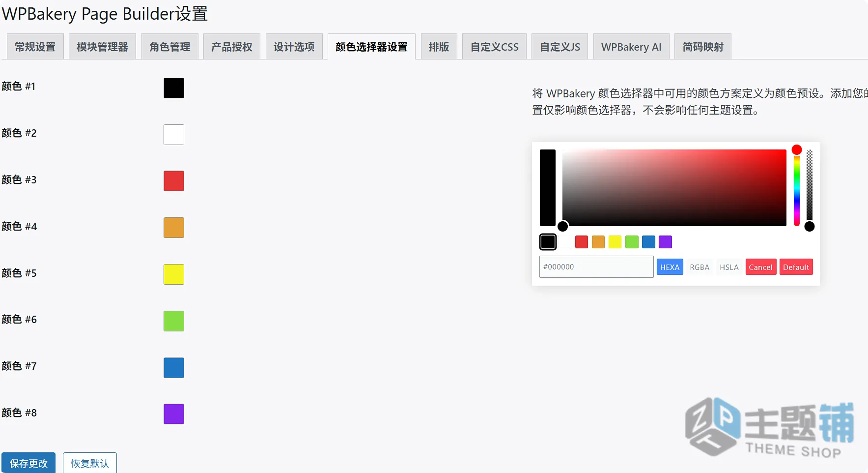Open the 排版 tab
The width and height of the screenshot is (868, 473).
(439, 47)
